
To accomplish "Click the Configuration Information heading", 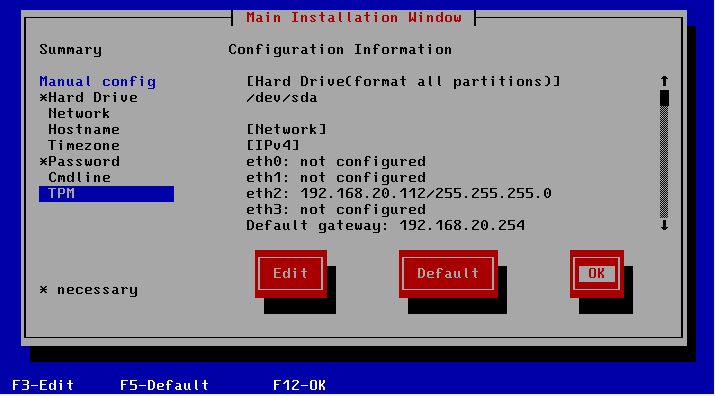I will 340,50.
